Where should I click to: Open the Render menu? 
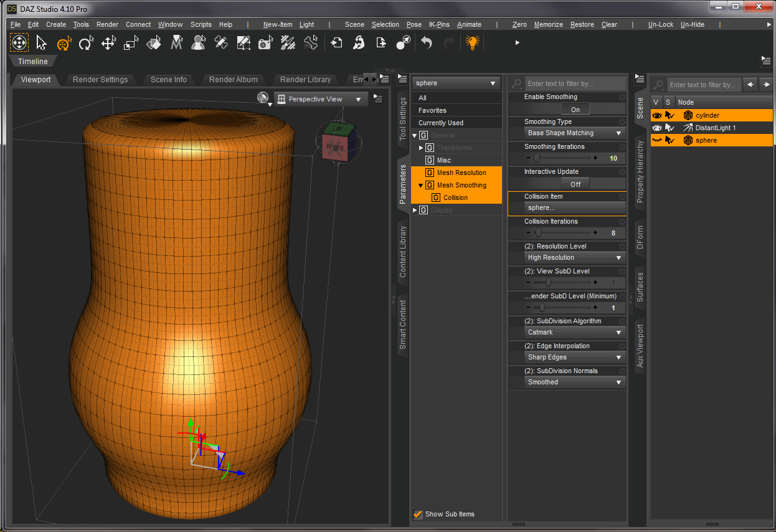coord(107,25)
